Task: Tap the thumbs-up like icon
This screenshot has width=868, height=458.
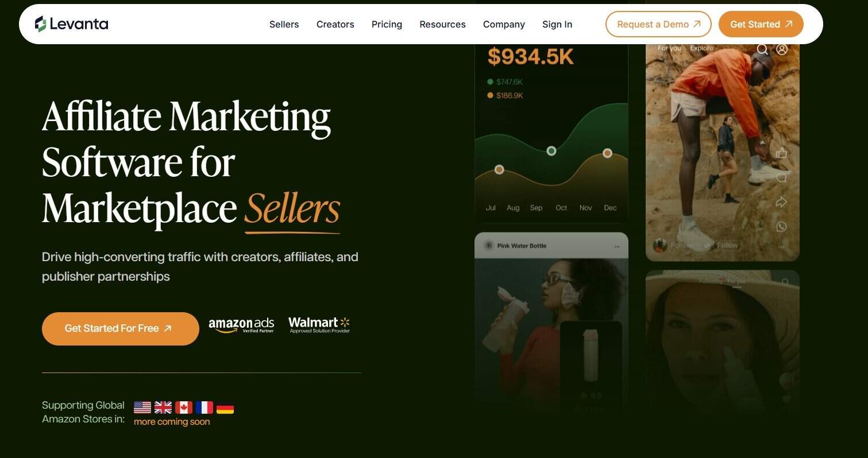Action: [x=781, y=153]
